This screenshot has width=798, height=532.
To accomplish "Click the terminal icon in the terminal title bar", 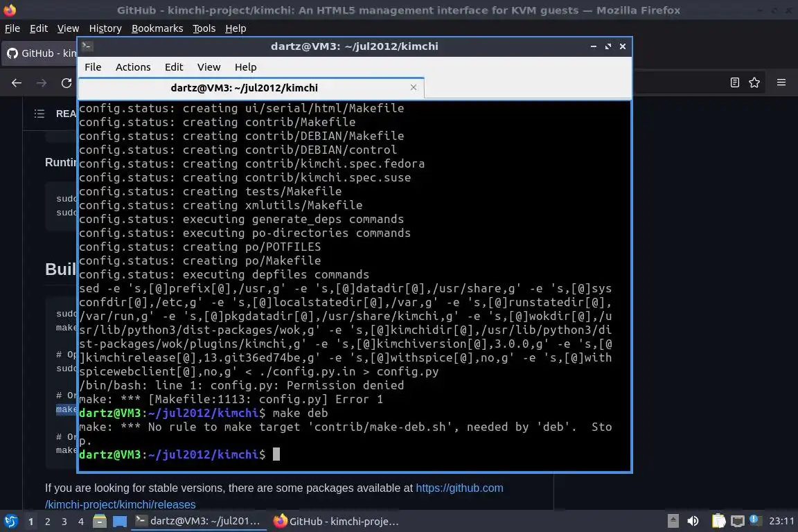I will [87, 46].
